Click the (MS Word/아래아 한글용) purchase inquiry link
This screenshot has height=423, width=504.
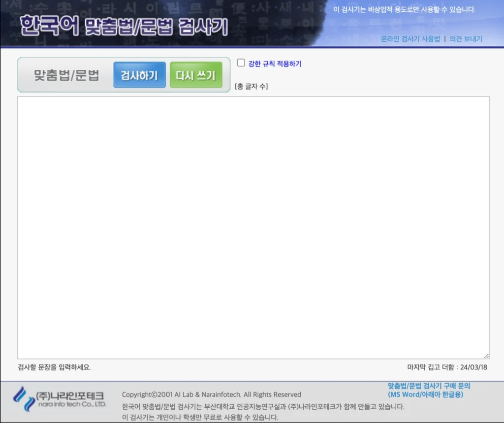click(x=424, y=395)
